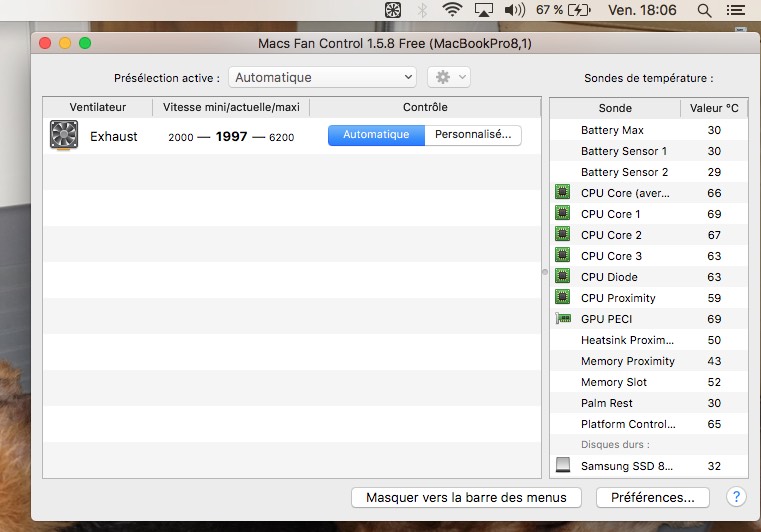Select the Battery Sensor 2 row

click(649, 172)
